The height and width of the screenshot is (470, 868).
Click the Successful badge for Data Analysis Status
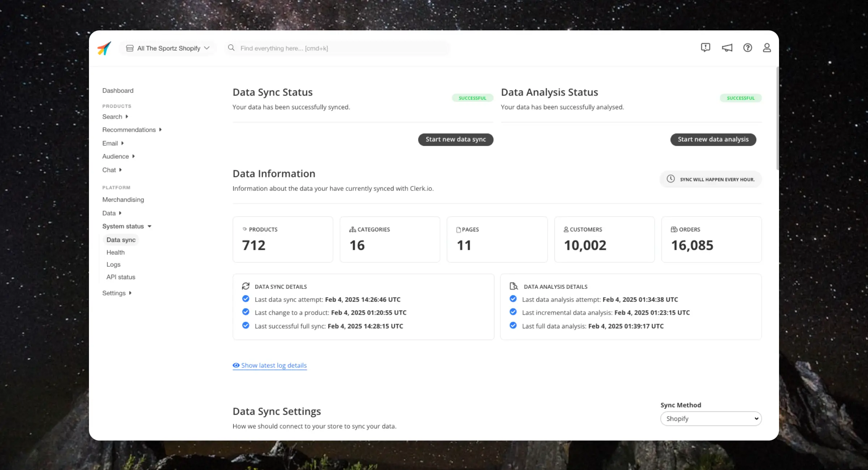coord(741,98)
